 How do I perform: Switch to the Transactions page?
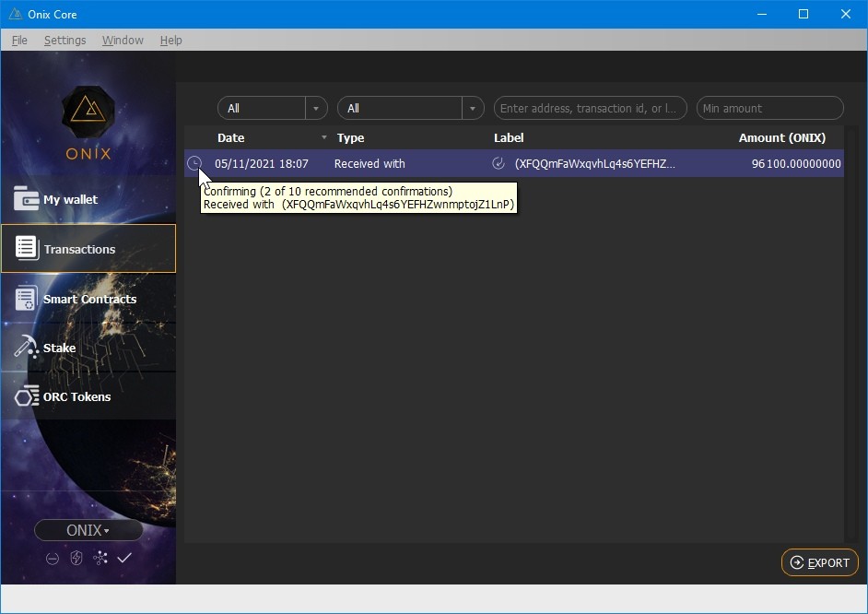(x=88, y=249)
